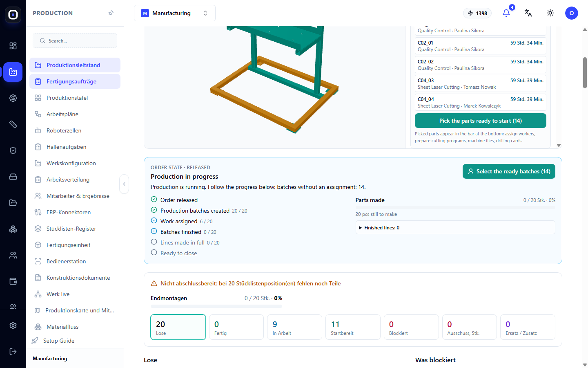Pin the Production sidebar
This screenshot has width=588, height=368.
coord(111,13)
